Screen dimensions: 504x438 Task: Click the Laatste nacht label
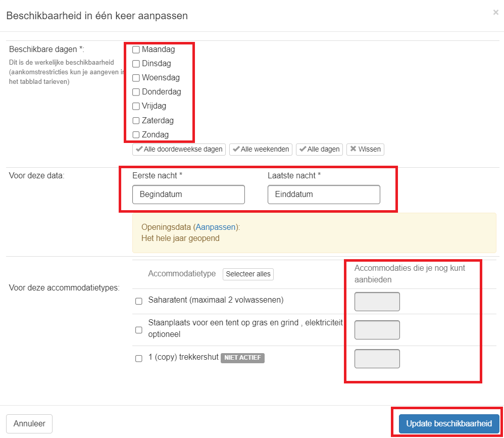[x=294, y=176]
